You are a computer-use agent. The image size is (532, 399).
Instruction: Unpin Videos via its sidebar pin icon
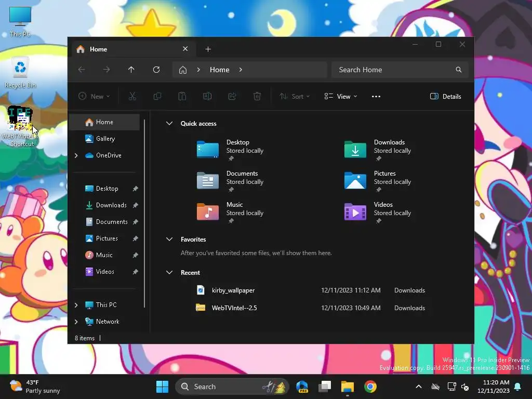(x=136, y=272)
